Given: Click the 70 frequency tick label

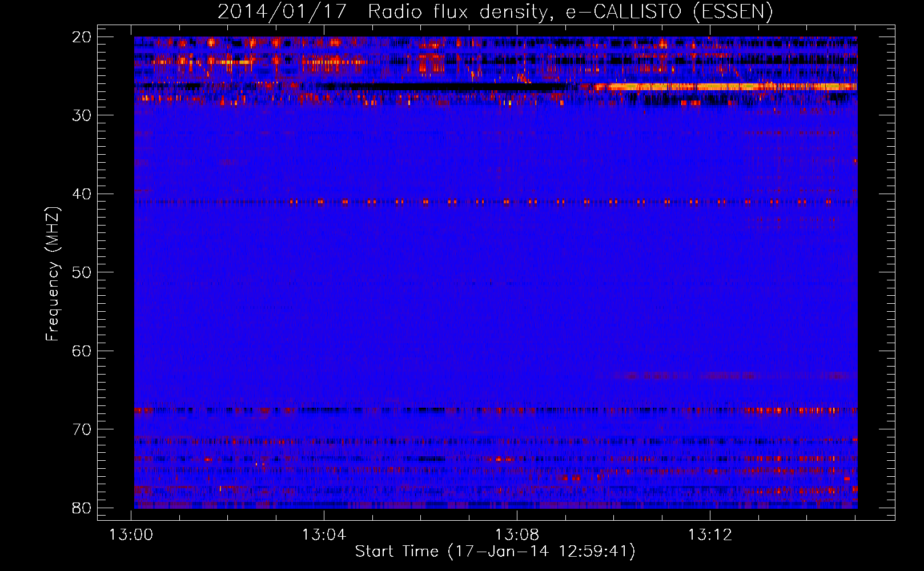Looking at the screenshot, I should pos(82,429).
